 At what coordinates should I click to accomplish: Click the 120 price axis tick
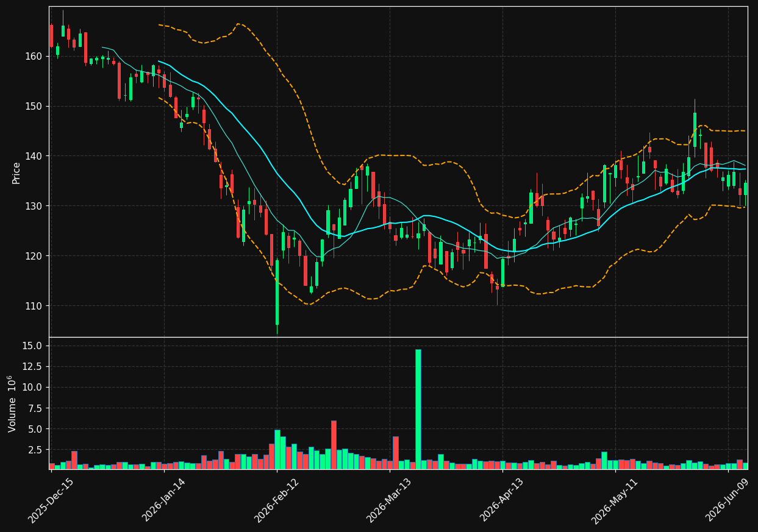tap(34, 256)
